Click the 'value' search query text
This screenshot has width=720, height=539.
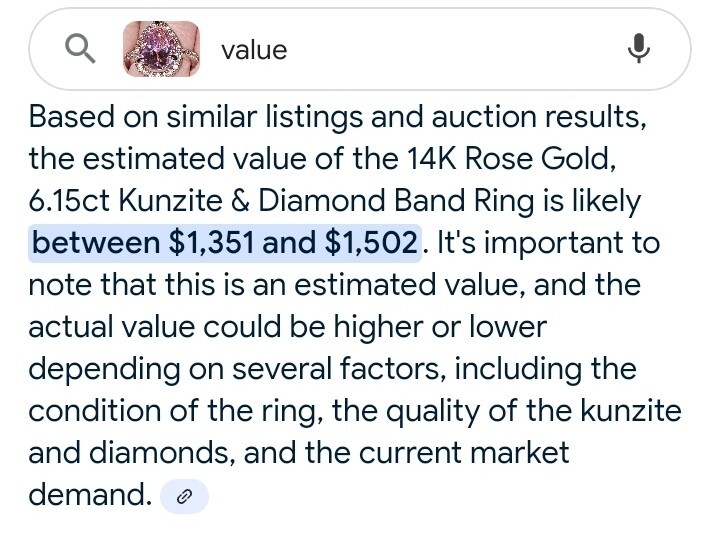254,50
